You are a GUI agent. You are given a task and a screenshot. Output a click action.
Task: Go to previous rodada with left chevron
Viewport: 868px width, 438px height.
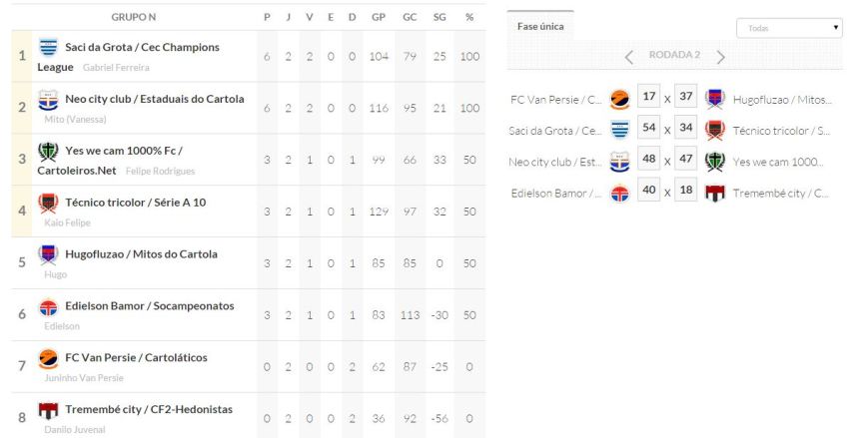tap(629, 56)
